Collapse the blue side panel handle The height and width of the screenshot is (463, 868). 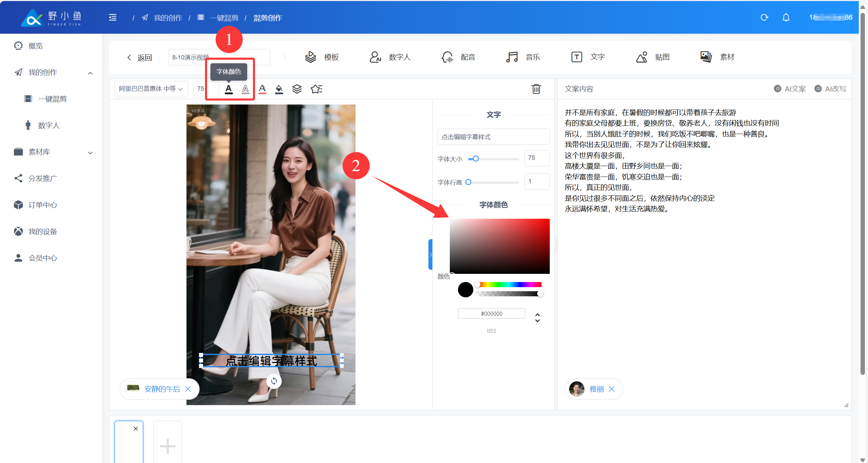(430, 254)
